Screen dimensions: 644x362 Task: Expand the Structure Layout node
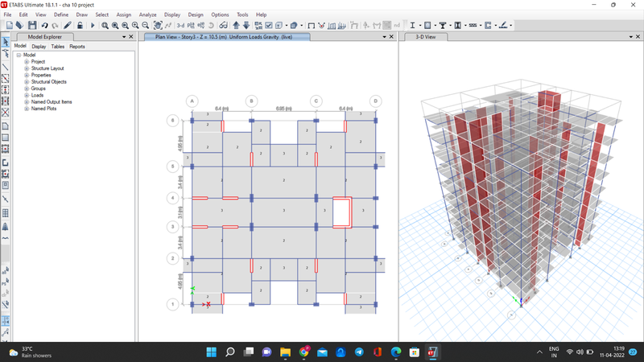[27, 68]
